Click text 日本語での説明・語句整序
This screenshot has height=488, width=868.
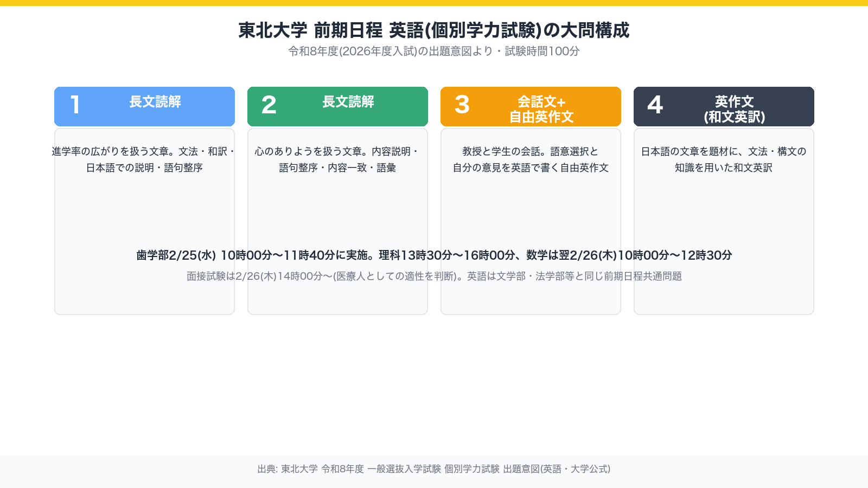pos(144,168)
